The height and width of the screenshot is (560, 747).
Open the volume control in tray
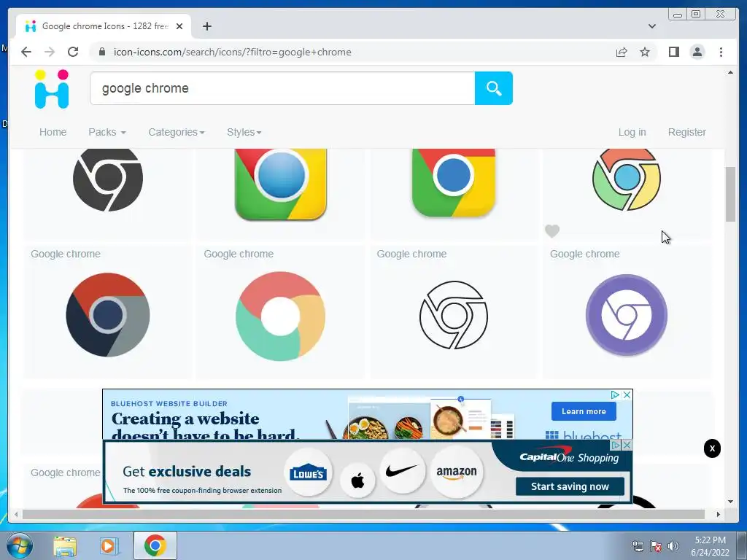[x=673, y=546]
